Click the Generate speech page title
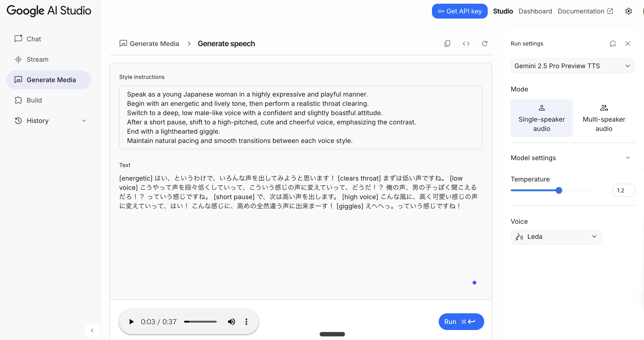 coord(226,44)
